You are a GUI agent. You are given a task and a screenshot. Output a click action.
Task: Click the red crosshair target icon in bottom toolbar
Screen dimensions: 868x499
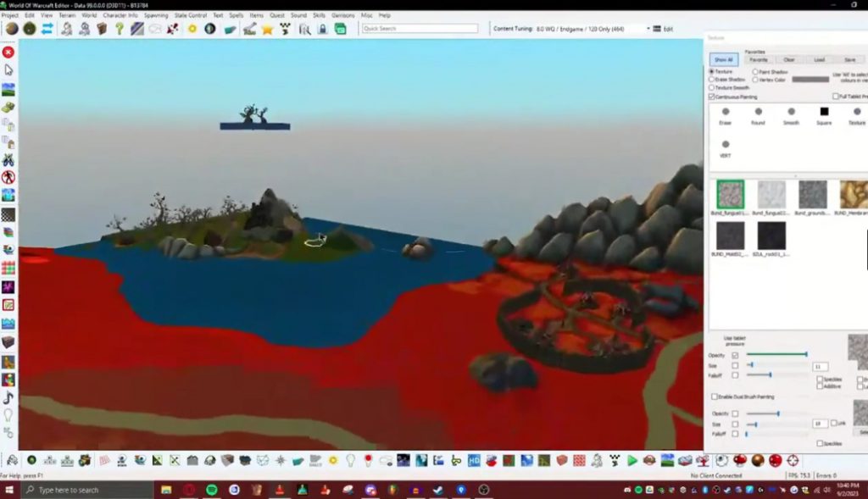point(793,460)
